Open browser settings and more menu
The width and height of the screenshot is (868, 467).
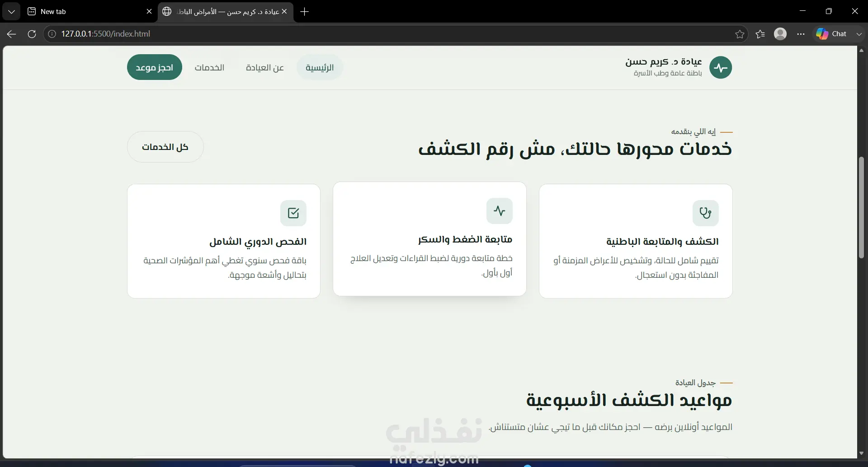click(801, 34)
